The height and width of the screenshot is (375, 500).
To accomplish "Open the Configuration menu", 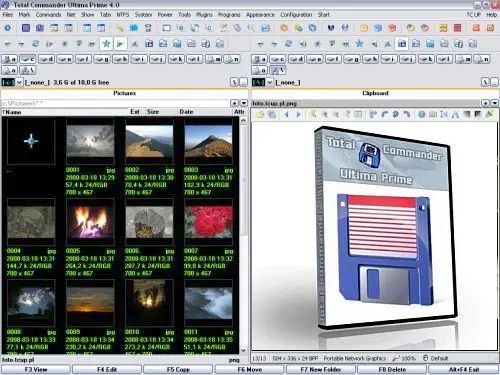I will (x=296, y=15).
